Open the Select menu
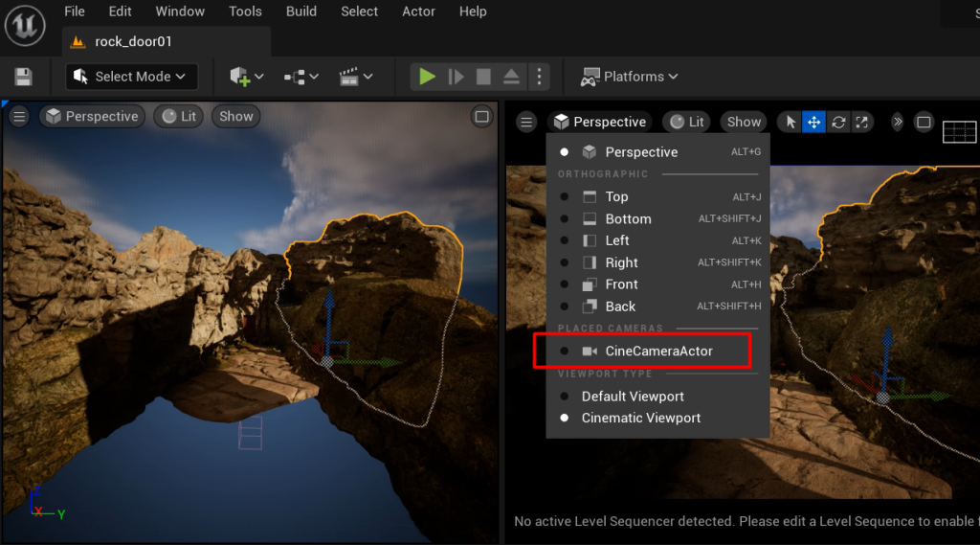 (360, 11)
